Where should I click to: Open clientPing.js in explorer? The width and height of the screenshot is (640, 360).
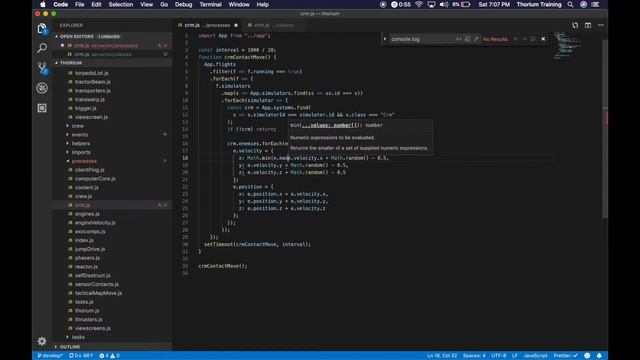click(x=89, y=170)
